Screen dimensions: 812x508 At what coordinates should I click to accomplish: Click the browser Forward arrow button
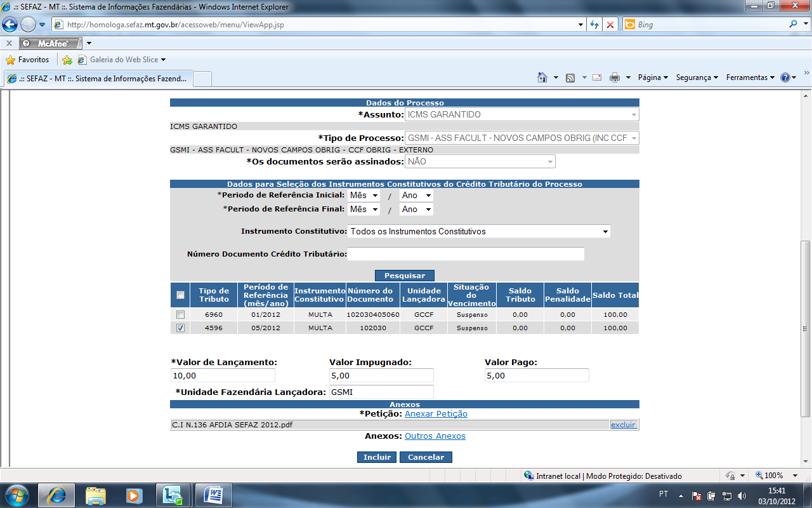[x=28, y=25]
